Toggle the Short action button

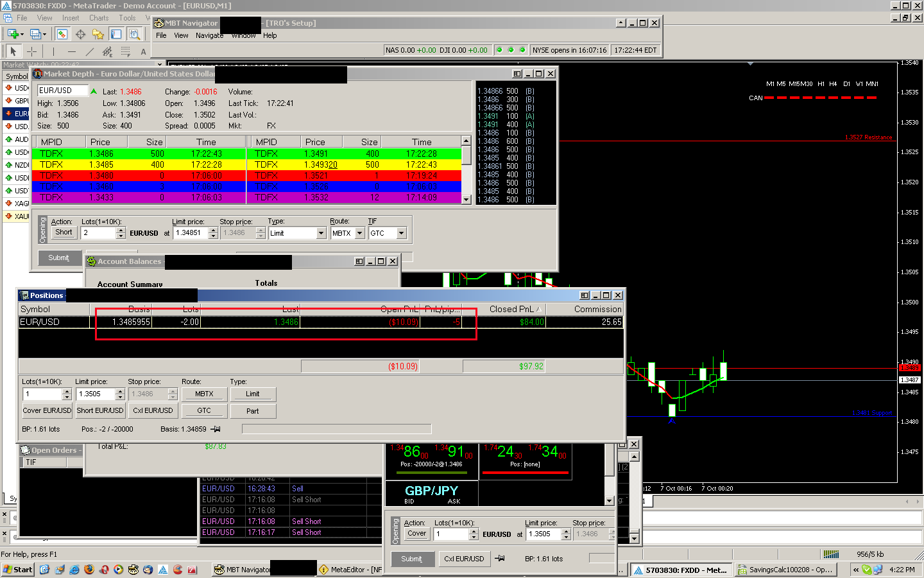pos(64,232)
